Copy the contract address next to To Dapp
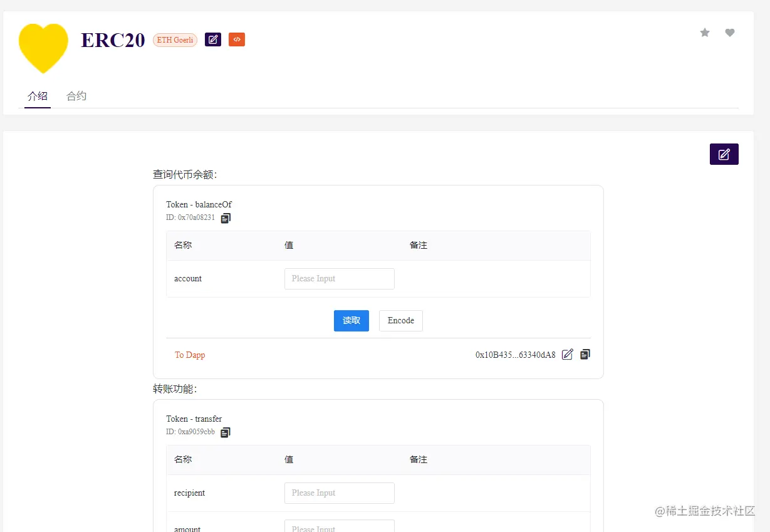This screenshot has height=532, width=770. 585,354
